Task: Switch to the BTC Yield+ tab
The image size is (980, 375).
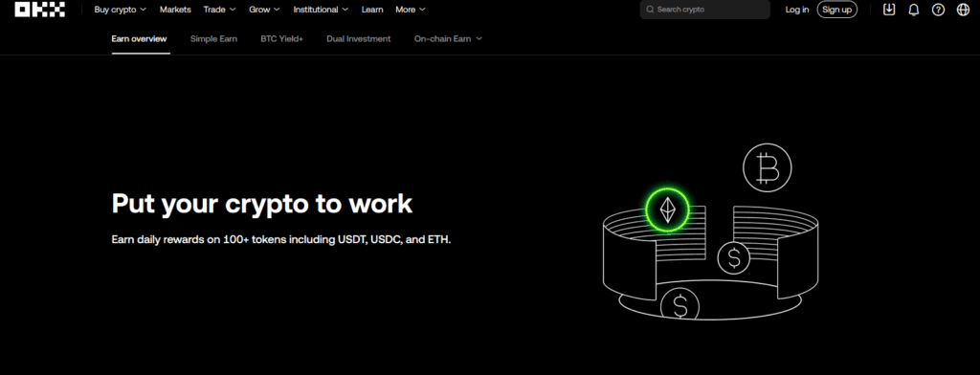Action: [x=282, y=39]
